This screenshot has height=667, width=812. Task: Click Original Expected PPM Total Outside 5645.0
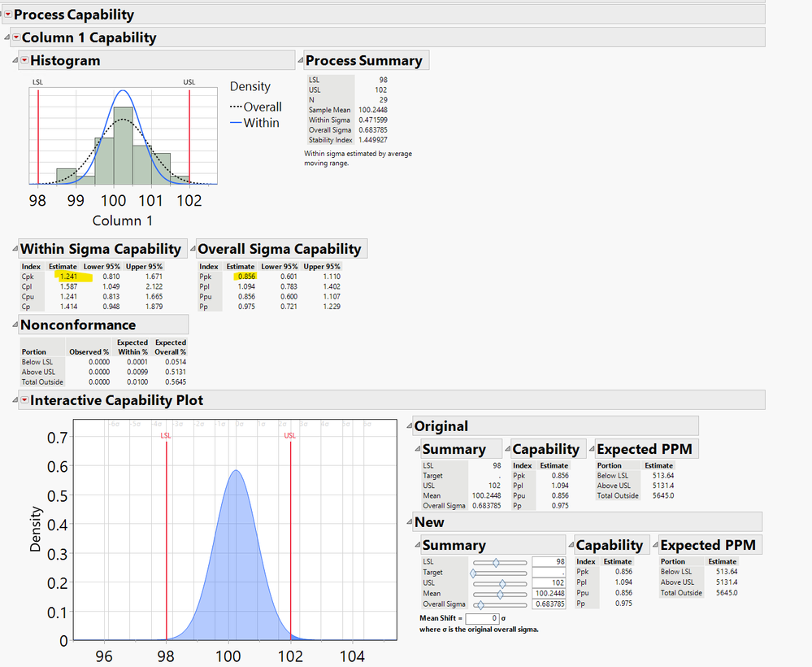point(663,495)
